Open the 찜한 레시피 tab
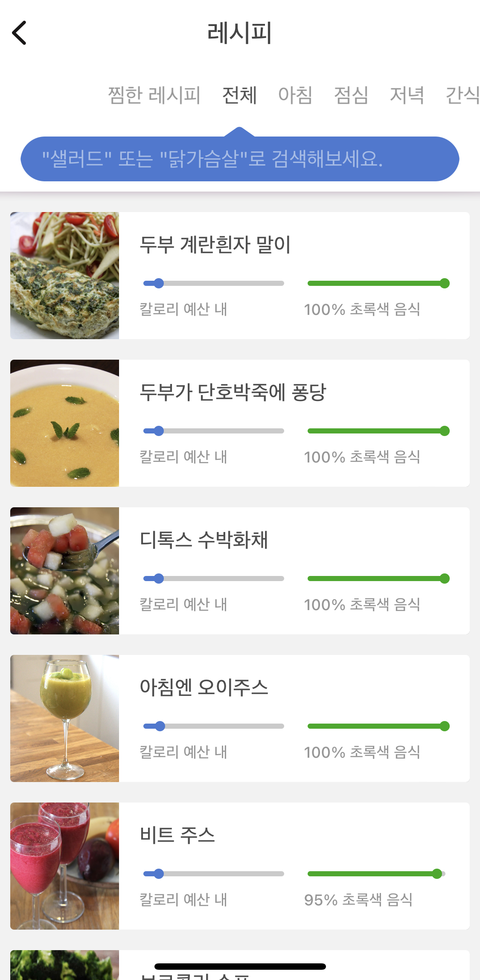This screenshot has width=480, height=980. click(154, 95)
